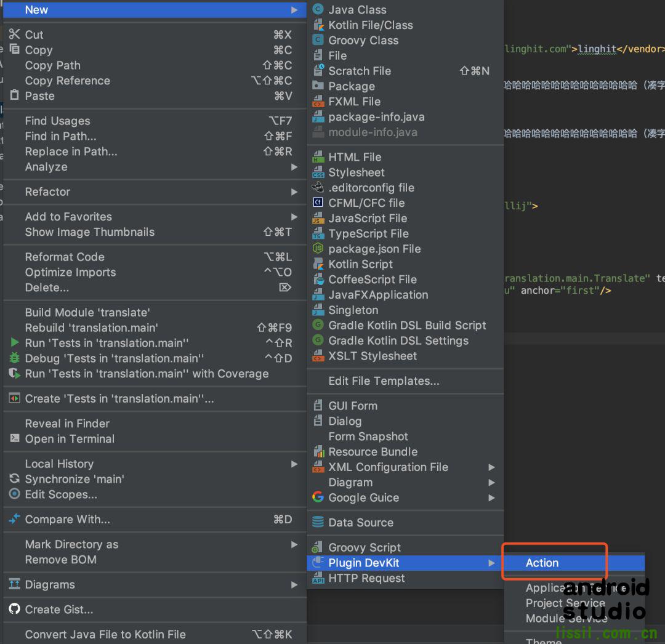Click the .editorconfig file icon
Image resolution: width=665 pixels, height=644 pixels.
[x=318, y=187]
